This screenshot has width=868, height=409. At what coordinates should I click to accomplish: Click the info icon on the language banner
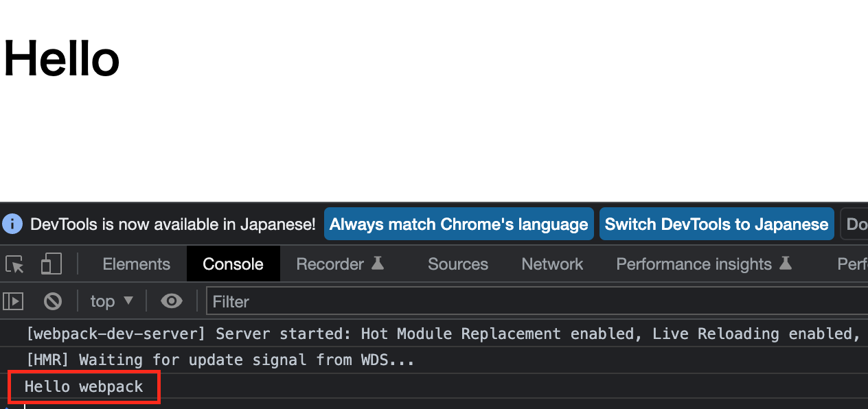(12, 224)
